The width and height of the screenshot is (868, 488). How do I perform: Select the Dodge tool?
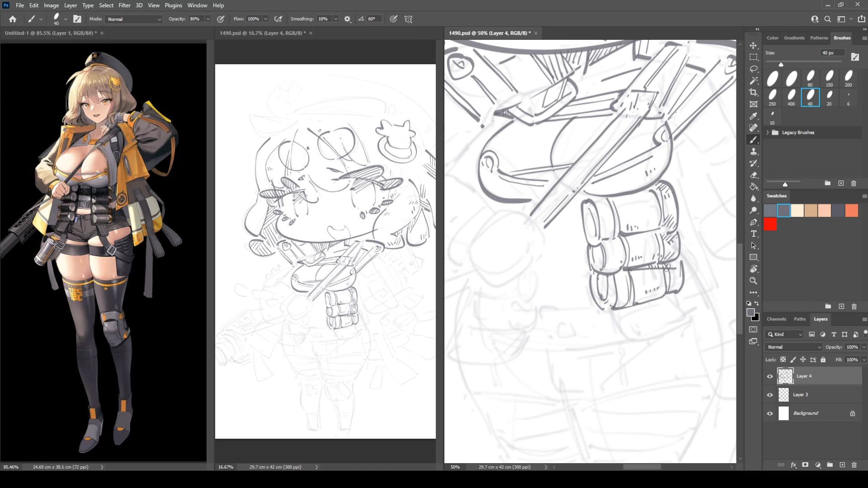(x=753, y=211)
